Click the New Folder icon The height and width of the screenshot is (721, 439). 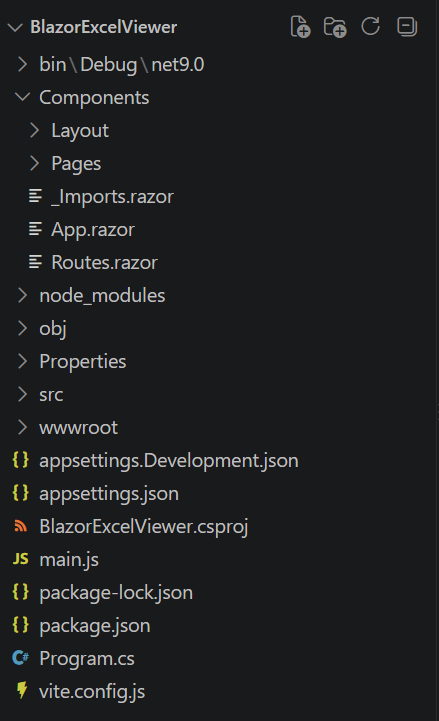pyautogui.click(x=335, y=27)
